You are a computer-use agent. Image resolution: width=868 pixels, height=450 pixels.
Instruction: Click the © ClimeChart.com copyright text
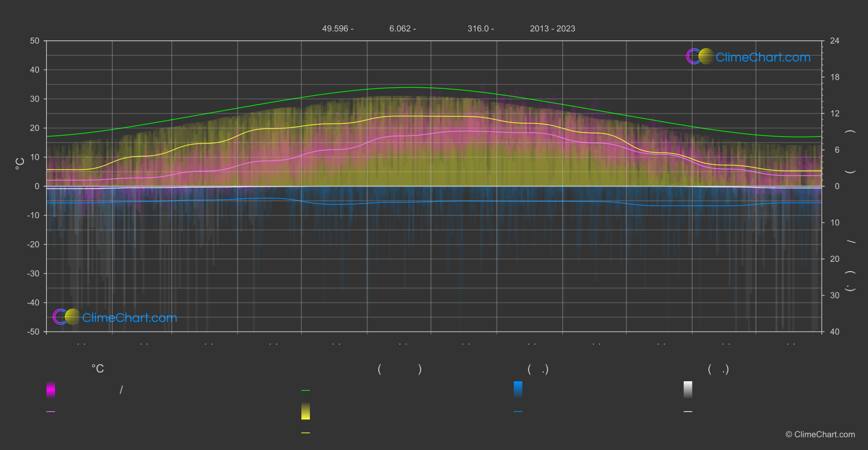820,435
